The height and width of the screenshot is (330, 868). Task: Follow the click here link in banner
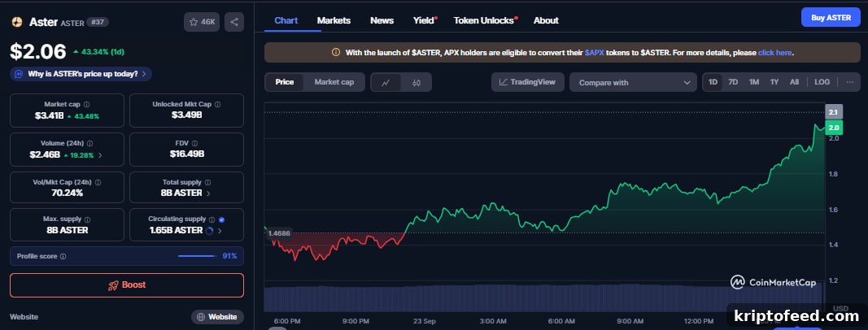coord(775,53)
